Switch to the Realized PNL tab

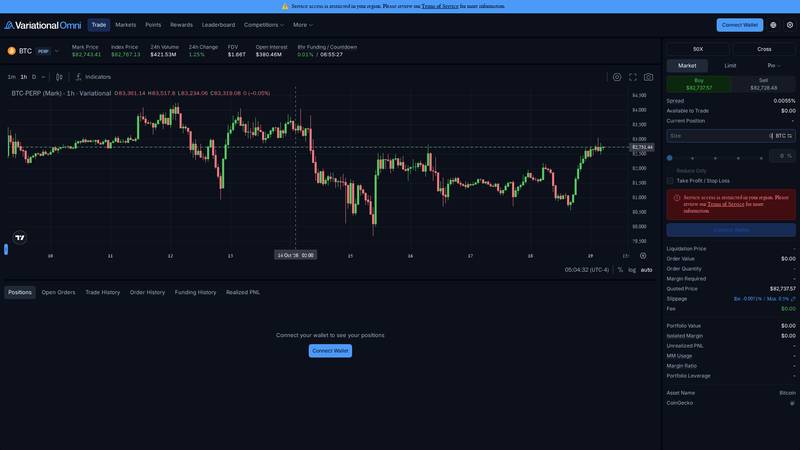tap(243, 292)
